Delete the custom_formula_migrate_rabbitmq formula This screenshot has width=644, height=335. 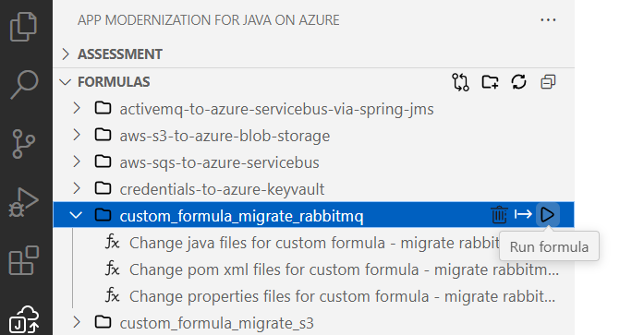tap(499, 214)
